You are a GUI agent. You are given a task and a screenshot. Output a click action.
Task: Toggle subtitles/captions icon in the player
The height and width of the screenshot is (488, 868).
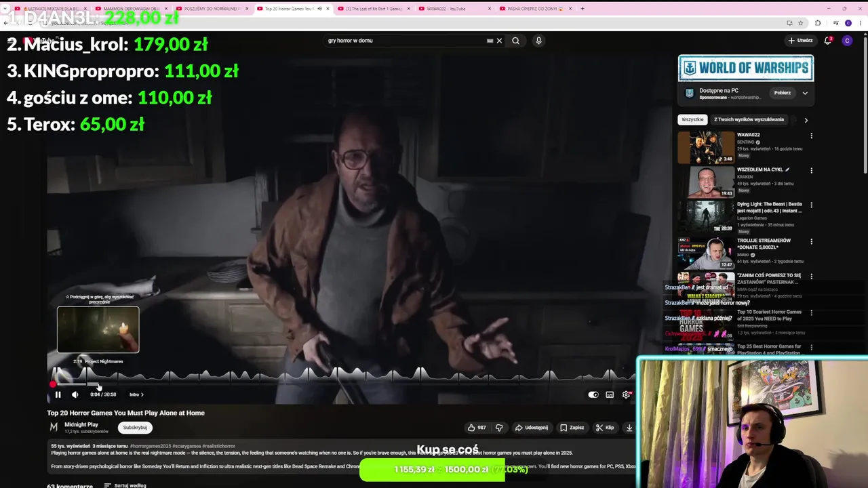pyautogui.click(x=610, y=394)
